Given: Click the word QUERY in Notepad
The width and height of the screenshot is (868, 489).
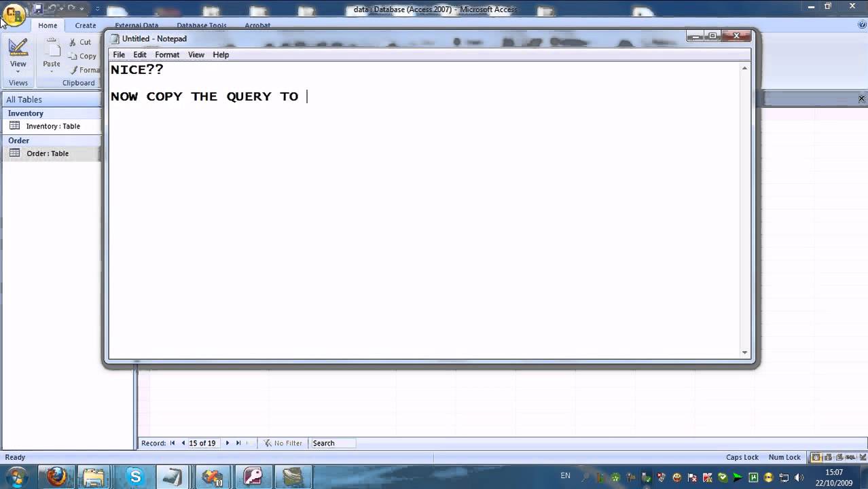Looking at the screenshot, I should click(x=249, y=96).
